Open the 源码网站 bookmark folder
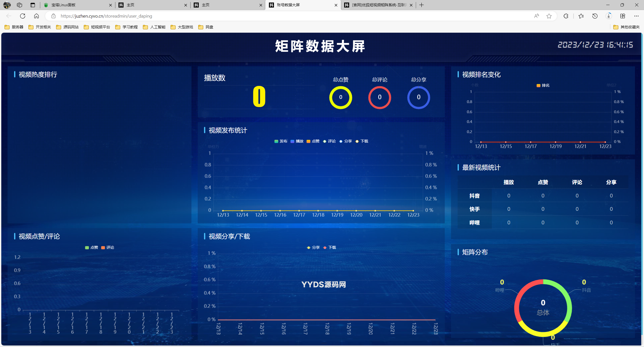Image resolution: width=644 pixels, height=347 pixels. coord(67,27)
